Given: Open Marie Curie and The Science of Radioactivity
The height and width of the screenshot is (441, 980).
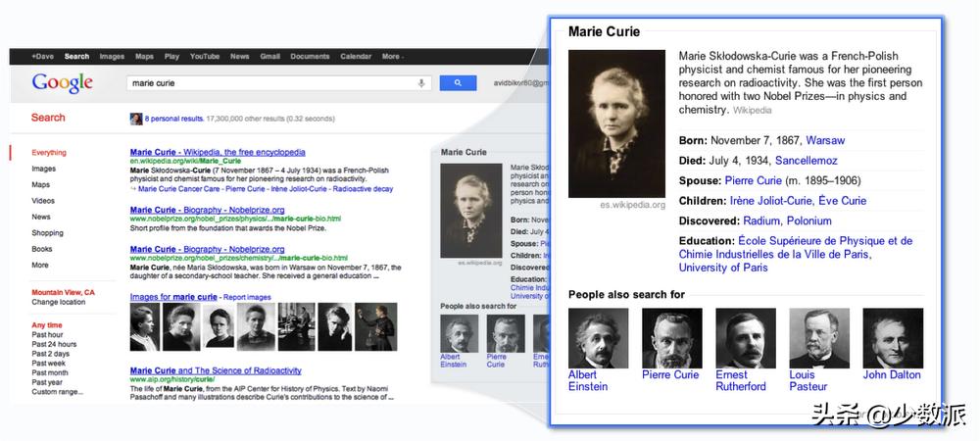Looking at the screenshot, I should pos(216,370).
